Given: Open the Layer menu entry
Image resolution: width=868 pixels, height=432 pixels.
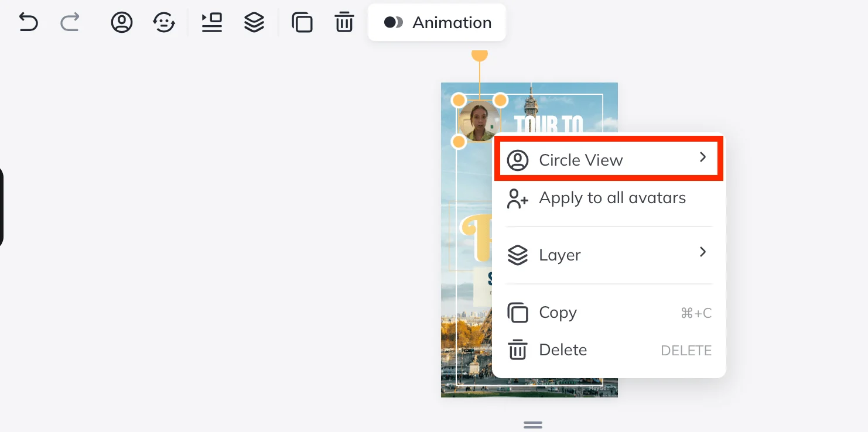Looking at the screenshot, I should click(x=559, y=255).
